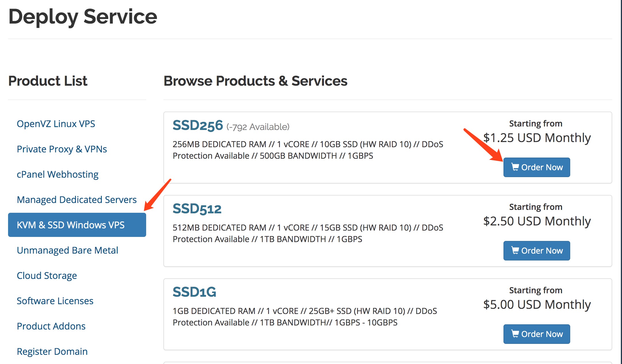
Task: Order the SSD256 plan
Action: point(537,167)
